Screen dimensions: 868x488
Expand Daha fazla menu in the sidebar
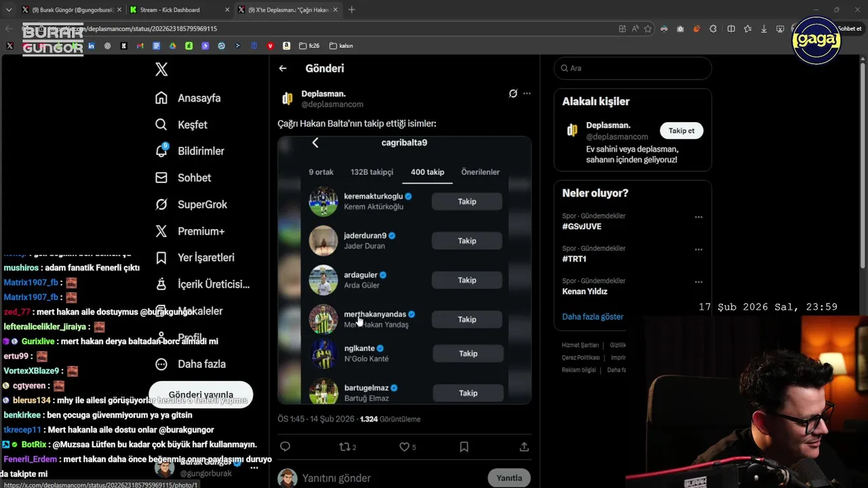tap(191, 364)
